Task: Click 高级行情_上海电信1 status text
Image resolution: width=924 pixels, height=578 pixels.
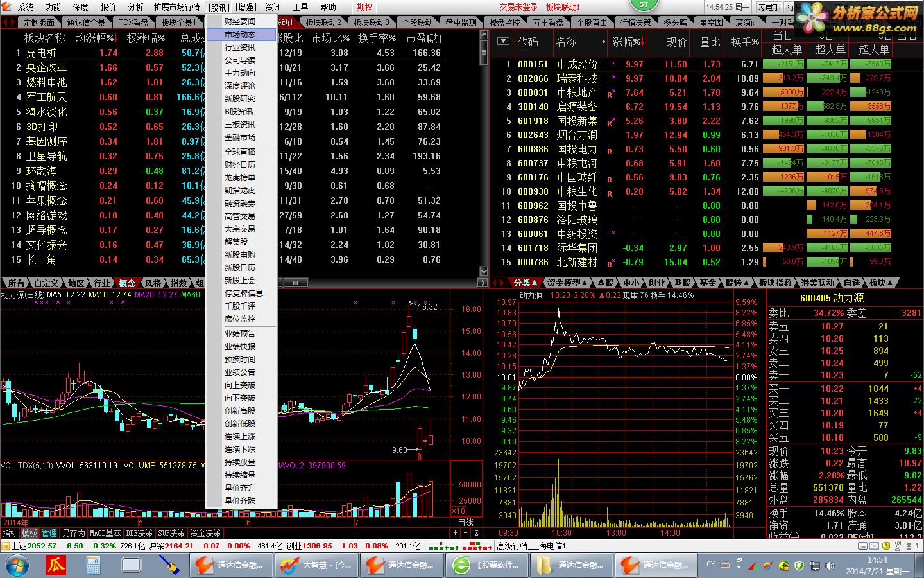Action: click(531, 546)
